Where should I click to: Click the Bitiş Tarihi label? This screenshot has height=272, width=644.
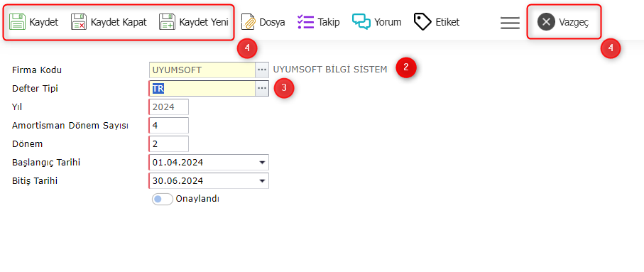coord(35,181)
